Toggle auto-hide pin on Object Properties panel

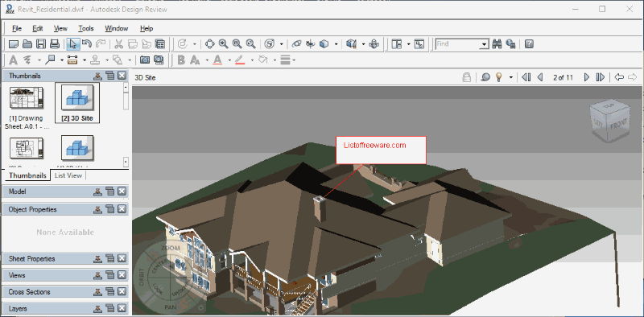[97, 209]
